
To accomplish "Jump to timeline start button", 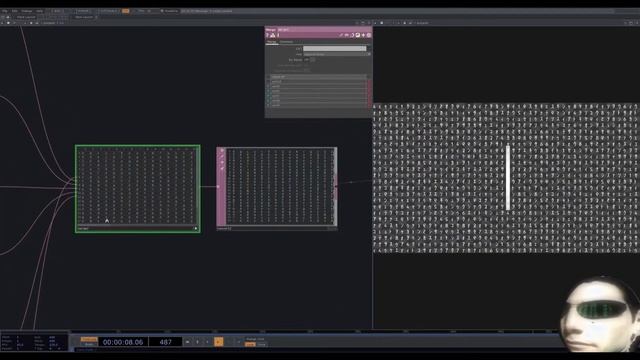I will tap(187, 342).
